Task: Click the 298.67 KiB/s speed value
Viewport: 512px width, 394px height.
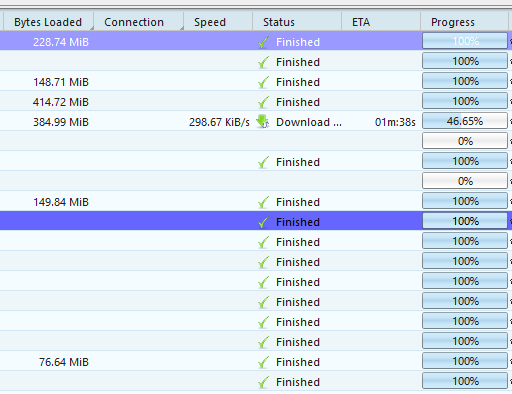Action: click(219, 122)
